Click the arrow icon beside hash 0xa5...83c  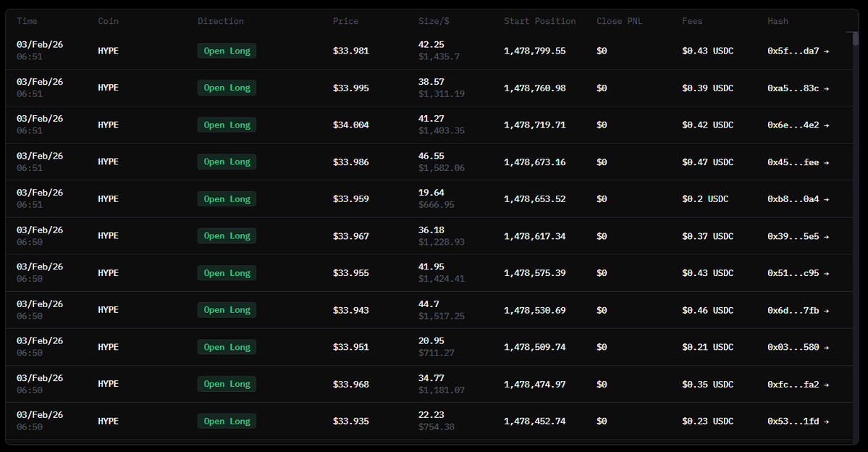click(x=826, y=88)
